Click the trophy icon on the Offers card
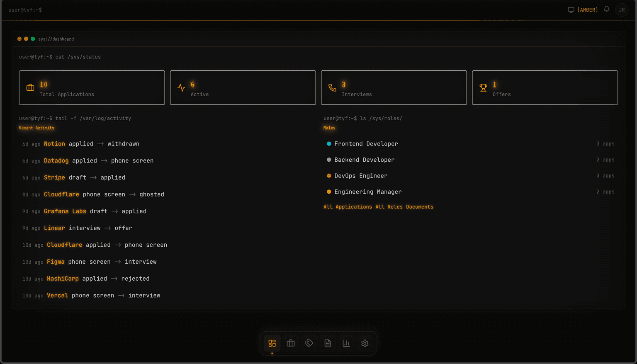Image resolution: width=637 pixels, height=364 pixels. tap(483, 87)
